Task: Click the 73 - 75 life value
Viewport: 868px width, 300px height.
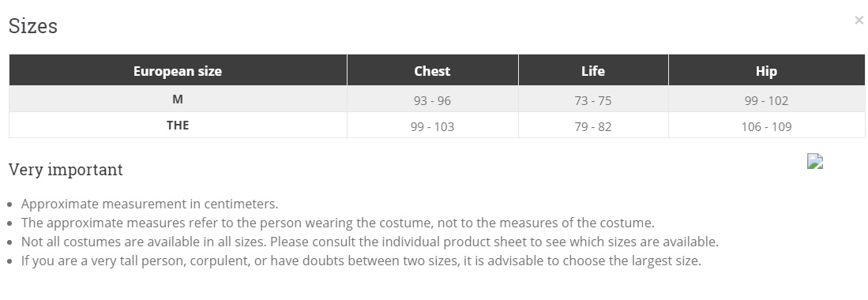Action: click(x=593, y=101)
